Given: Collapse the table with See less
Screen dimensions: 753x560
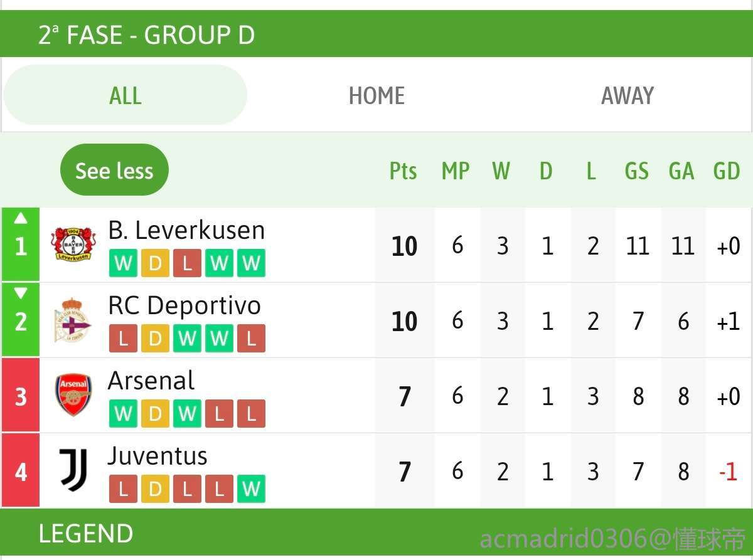Looking at the screenshot, I should pos(114,170).
